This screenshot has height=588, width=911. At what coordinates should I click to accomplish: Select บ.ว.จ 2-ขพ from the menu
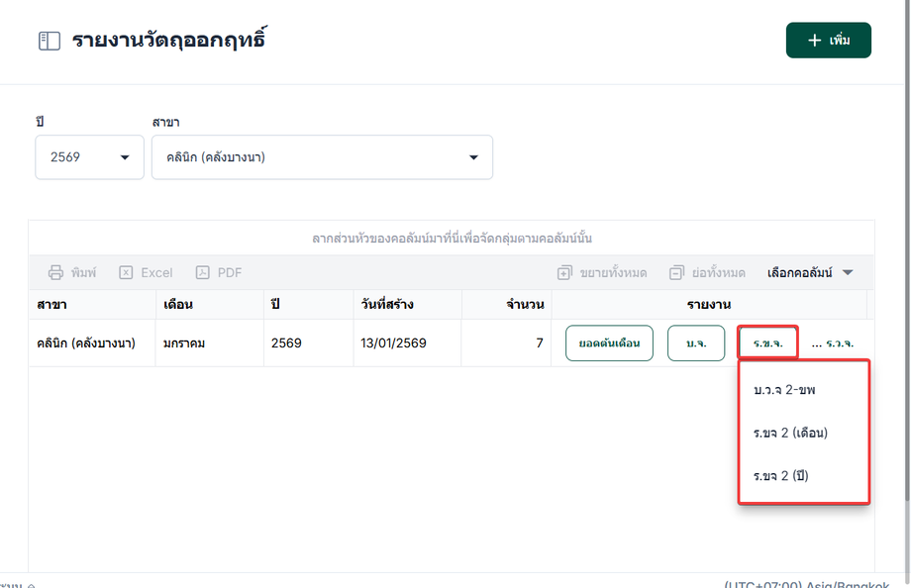click(x=784, y=390)
